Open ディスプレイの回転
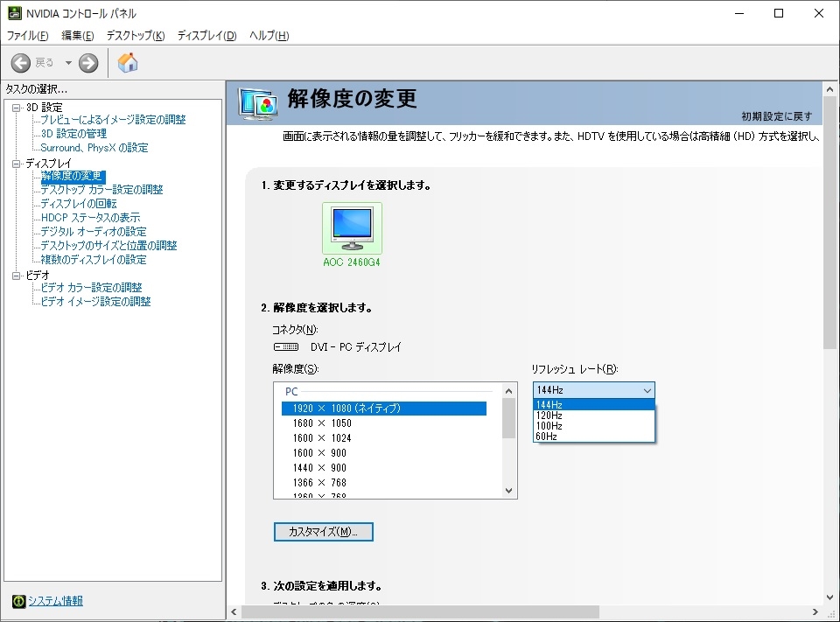This screenshot has width=840, height=622. click(x=79, y=204)
